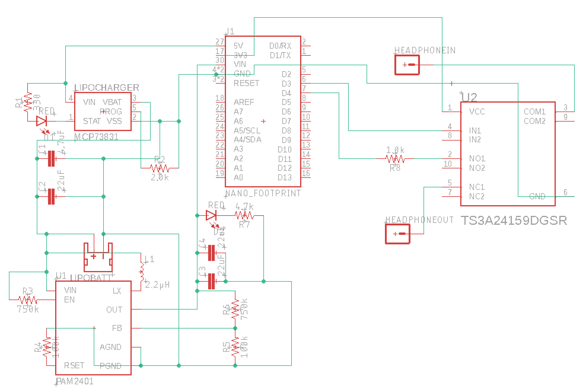Click the HEADPHONEIN name label

tap(425, 50)
